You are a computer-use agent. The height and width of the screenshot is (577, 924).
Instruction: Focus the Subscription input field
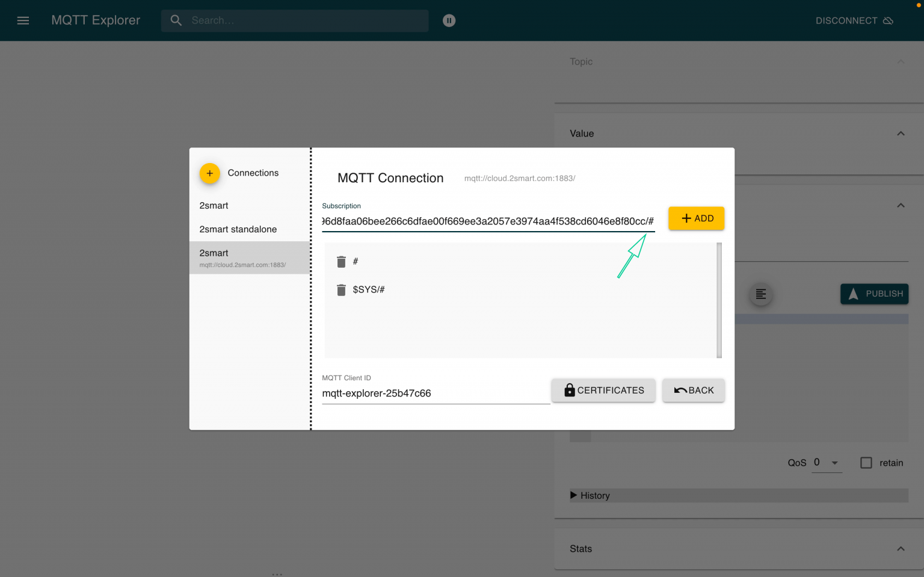point(488,221)
